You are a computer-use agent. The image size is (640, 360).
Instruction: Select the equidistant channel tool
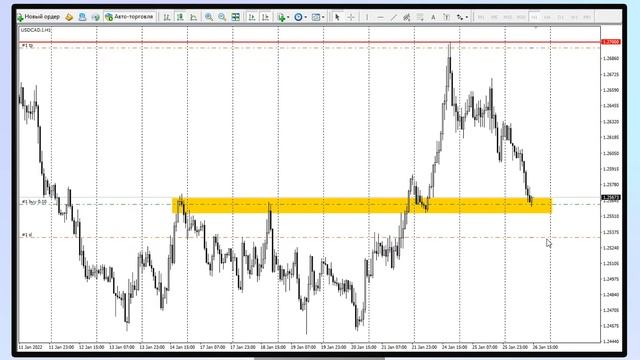click(407, 17)
